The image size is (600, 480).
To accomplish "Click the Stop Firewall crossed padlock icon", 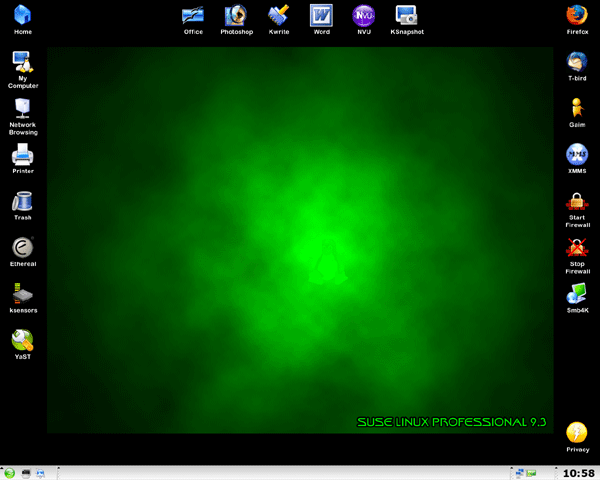I will point(577,247).
